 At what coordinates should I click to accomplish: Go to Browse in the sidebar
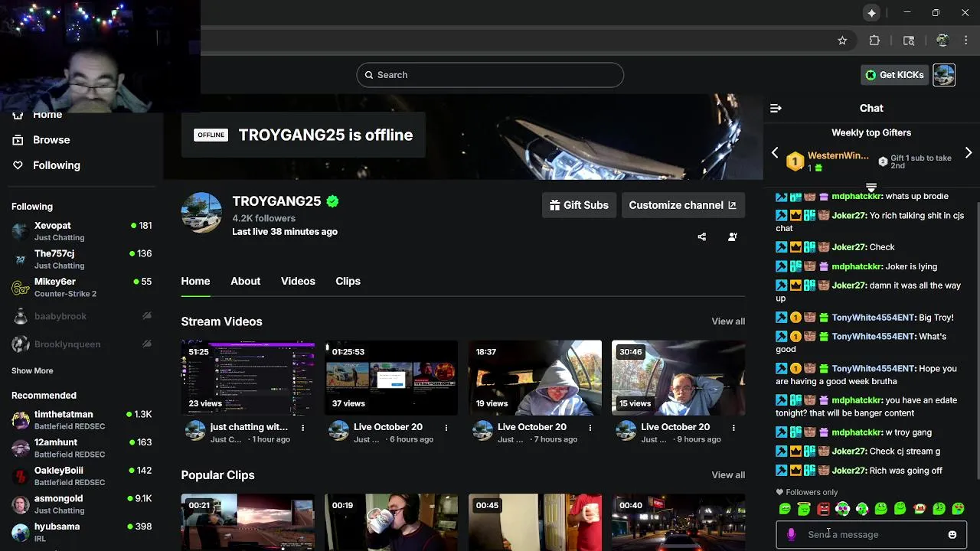[x=51, y=140]
